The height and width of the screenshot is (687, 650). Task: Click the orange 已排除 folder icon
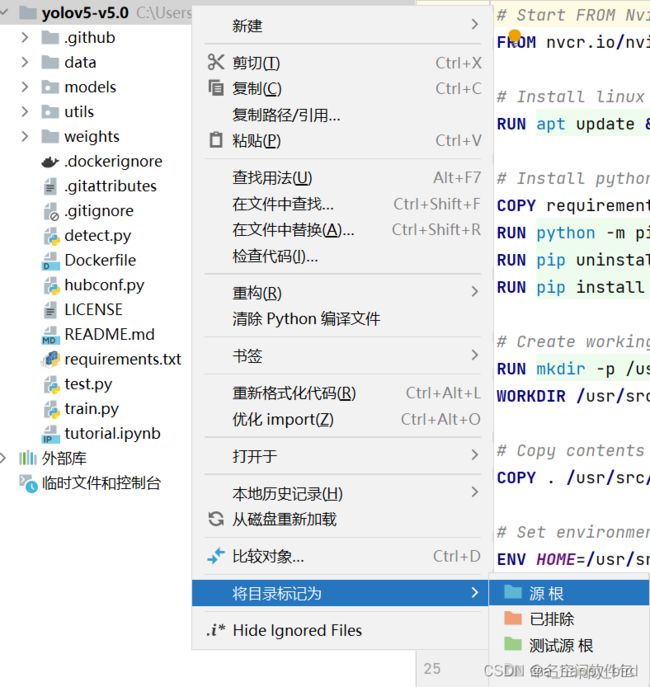(513, 618)
